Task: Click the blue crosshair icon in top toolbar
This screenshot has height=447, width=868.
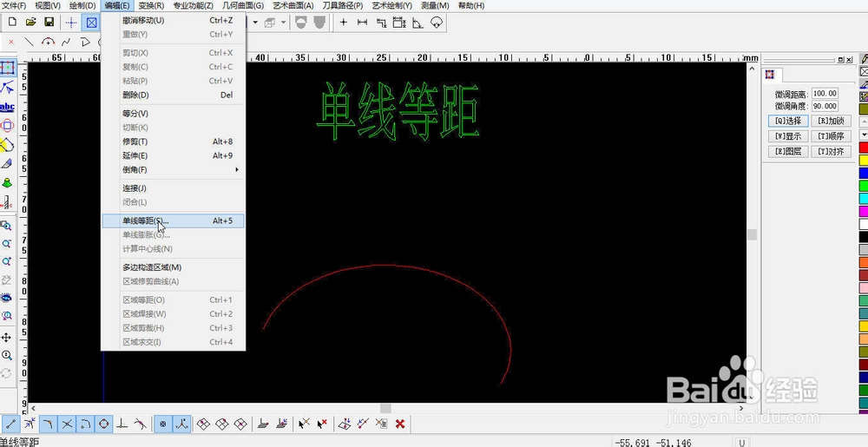Action: pyautogui.click(x=71, y=23)
